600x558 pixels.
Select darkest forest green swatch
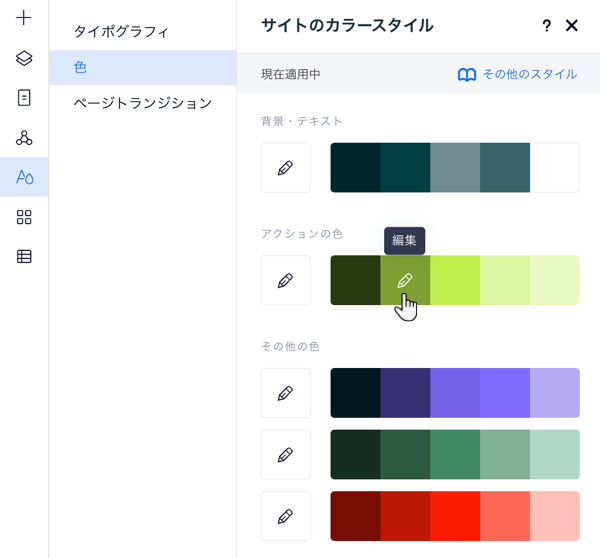[355, 454]
